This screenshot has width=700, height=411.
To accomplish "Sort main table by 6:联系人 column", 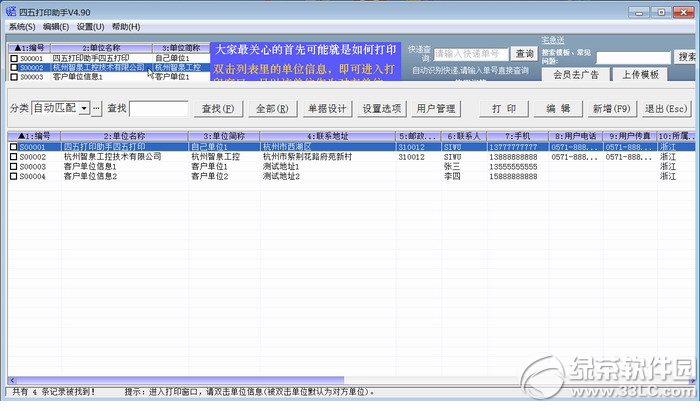I will pos(464,136).
